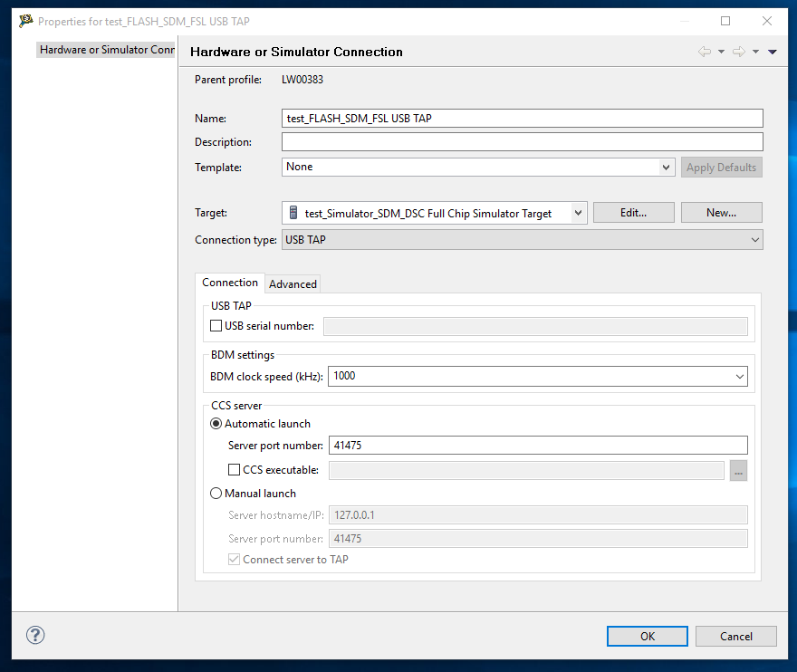
Task: Select Hardware or Simulator Connection tree item
Action: (107, 50)
